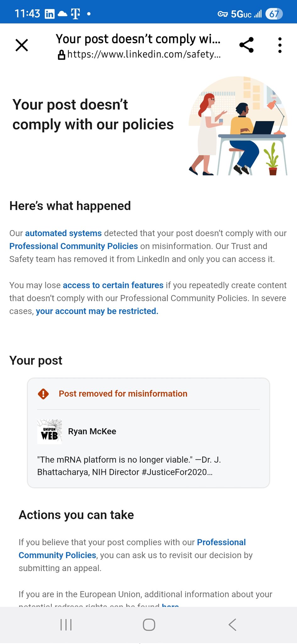Screen dimensions: 297x644
Task: Tap LinkedIn notification icon in status bar
Action: [x=50, y=14]
